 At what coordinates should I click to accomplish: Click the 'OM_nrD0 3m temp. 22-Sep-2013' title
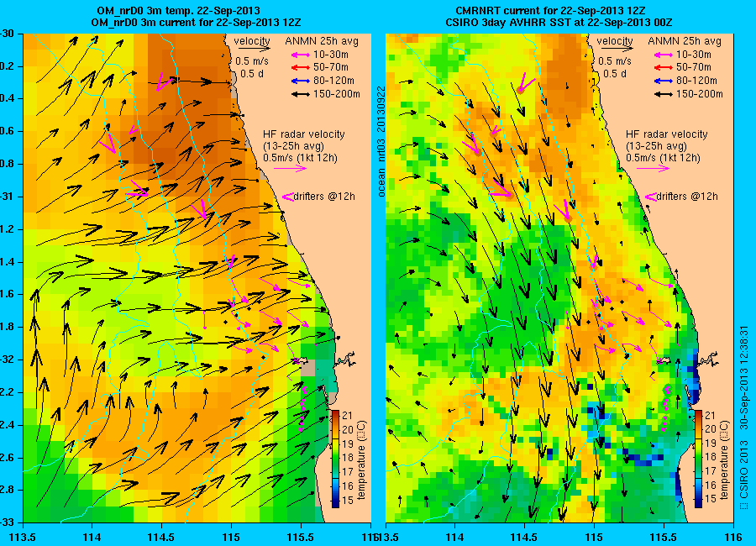[178, 11]
